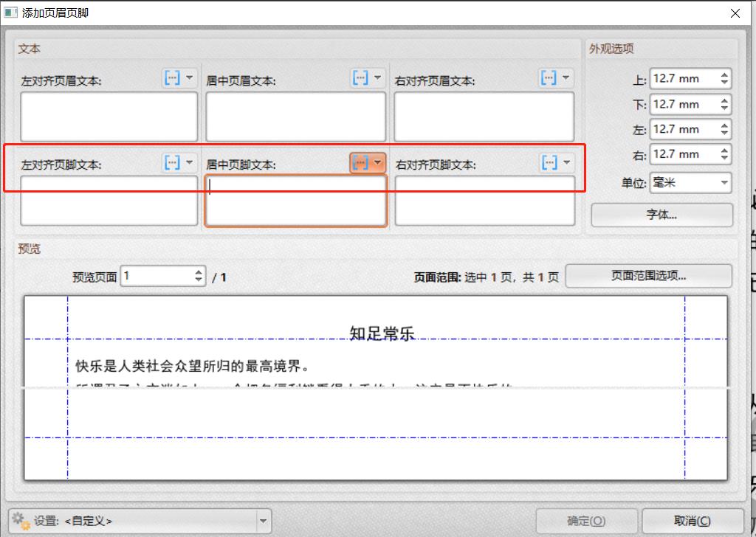Viewport: 756px width, 537px height.
Task: Open 页面范围选项... button
Action: [648, 275]
